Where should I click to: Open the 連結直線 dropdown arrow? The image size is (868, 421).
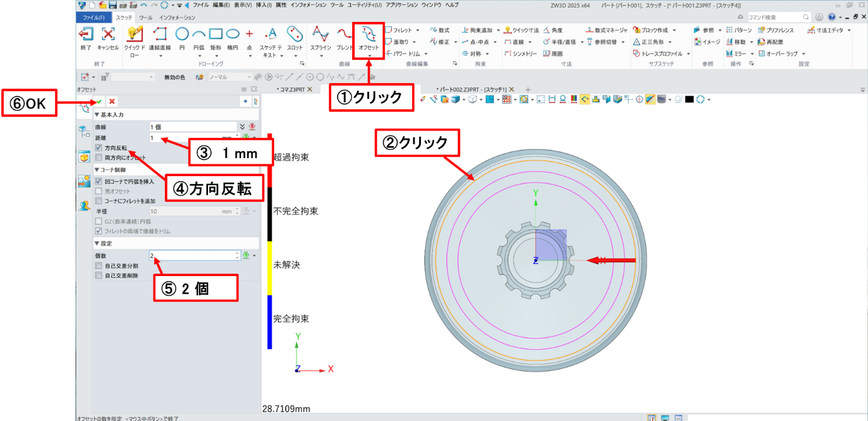point(160,56)
